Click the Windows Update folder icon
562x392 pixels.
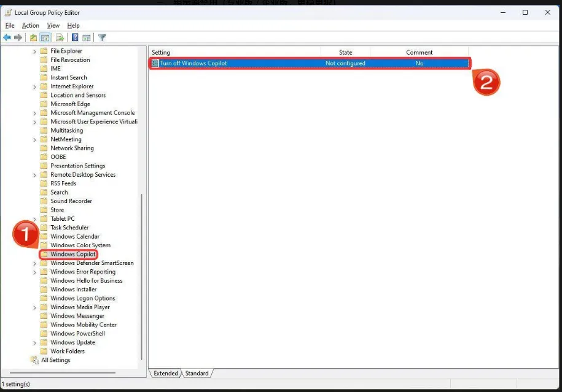[x=44, y=342]
